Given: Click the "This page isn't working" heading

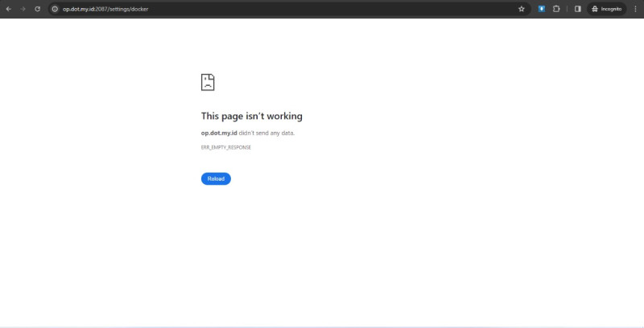Looking at the screenshot, I should [x=251, y=116].
